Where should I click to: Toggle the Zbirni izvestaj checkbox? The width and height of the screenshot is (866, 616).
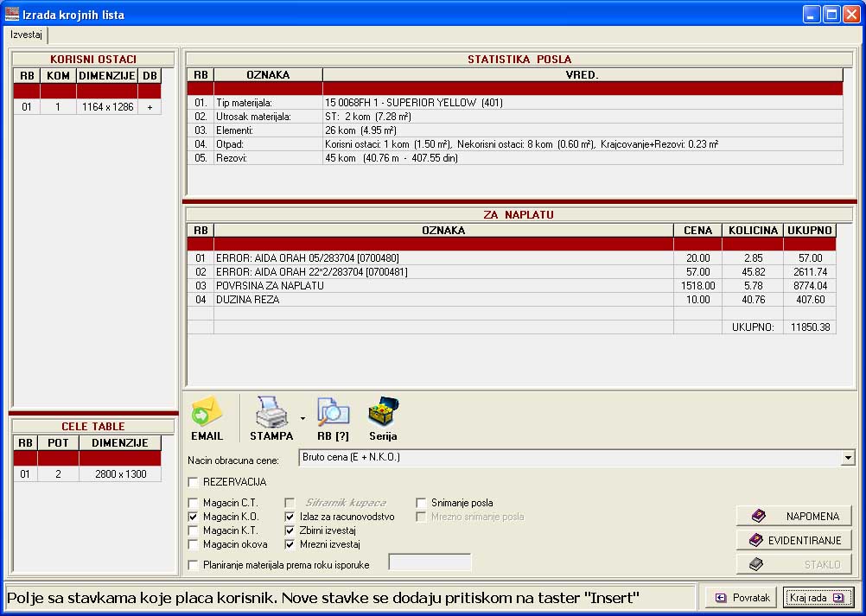pyautogui.click(x=290, y=530)
